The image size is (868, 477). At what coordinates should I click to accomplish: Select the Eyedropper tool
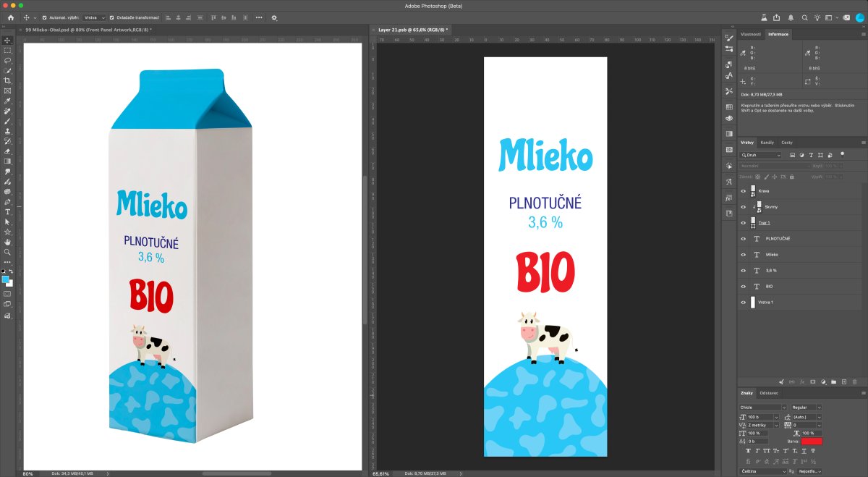pyautogui.click(x=7, y=101)
